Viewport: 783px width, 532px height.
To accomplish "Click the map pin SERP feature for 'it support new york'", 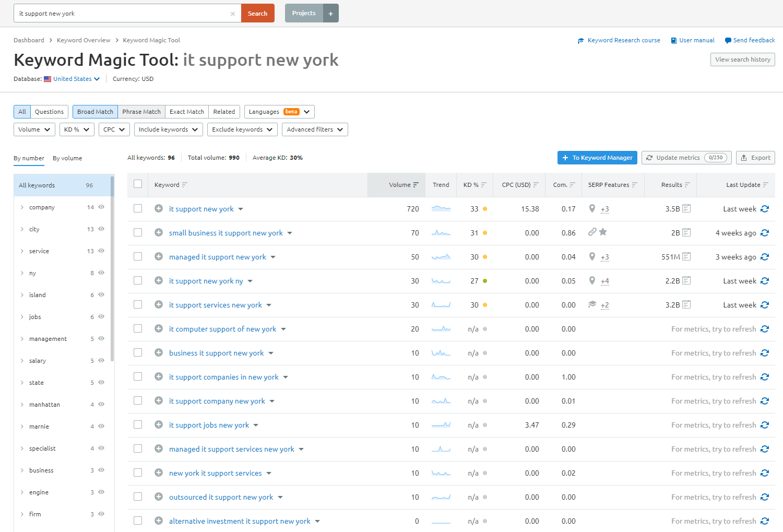I will pyautogui.click(x=592, y=208).
